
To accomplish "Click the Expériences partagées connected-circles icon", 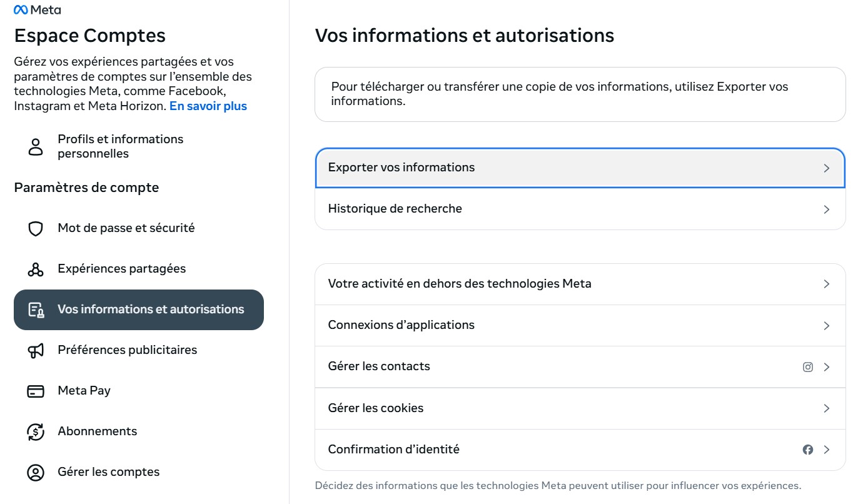I will [36, 269].
